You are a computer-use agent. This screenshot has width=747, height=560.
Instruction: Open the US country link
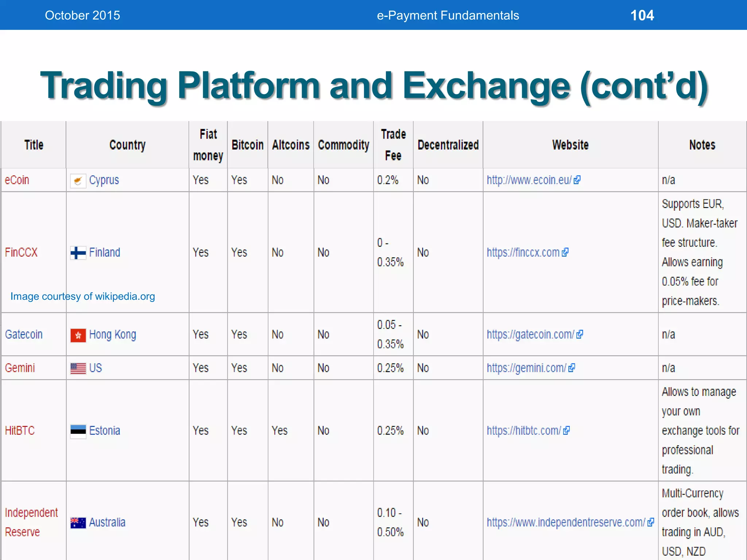pos(96,368)
